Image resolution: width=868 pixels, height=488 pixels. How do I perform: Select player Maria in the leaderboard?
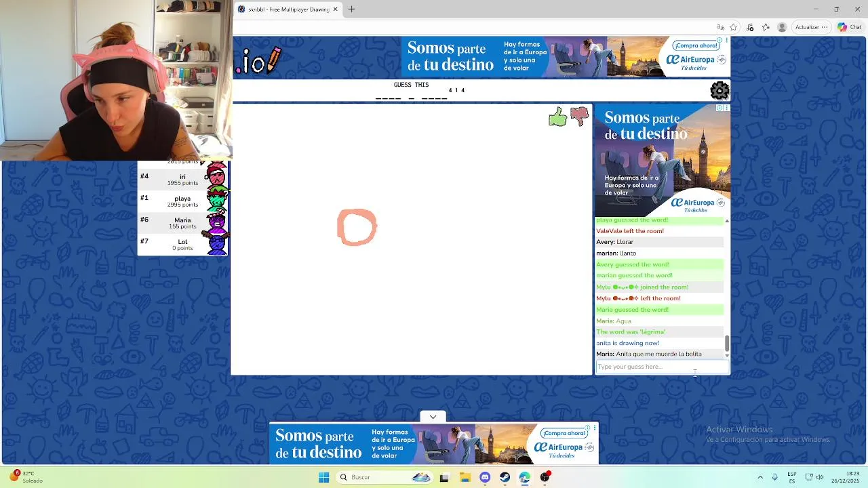pyautogui.click(x=182, y=223)
